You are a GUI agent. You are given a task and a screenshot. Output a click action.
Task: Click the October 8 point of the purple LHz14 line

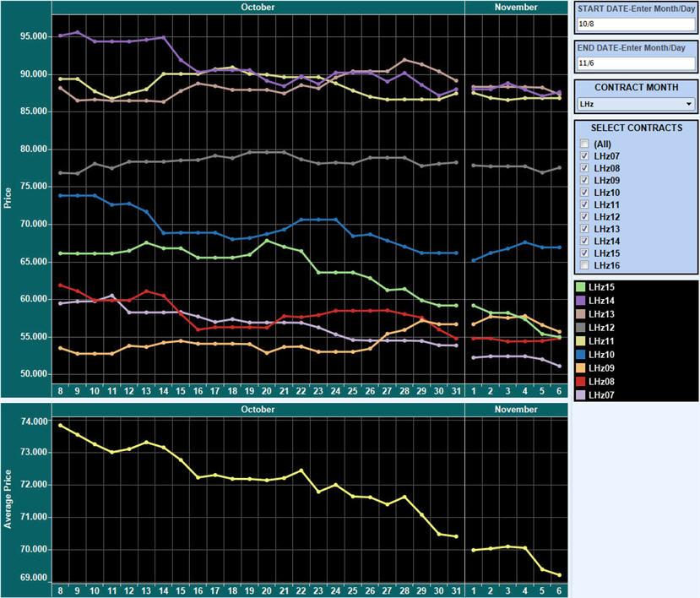point(60,35)
